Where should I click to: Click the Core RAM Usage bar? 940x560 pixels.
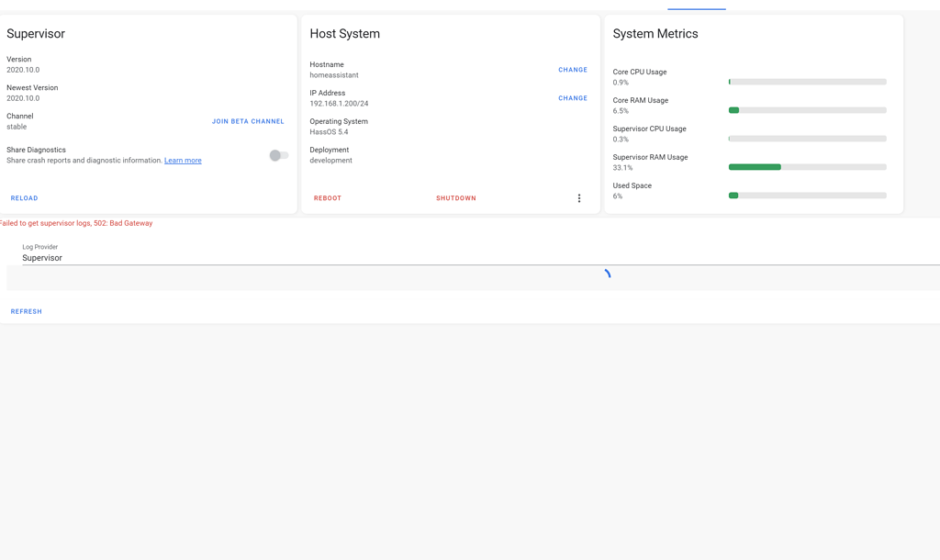[808, 110]
